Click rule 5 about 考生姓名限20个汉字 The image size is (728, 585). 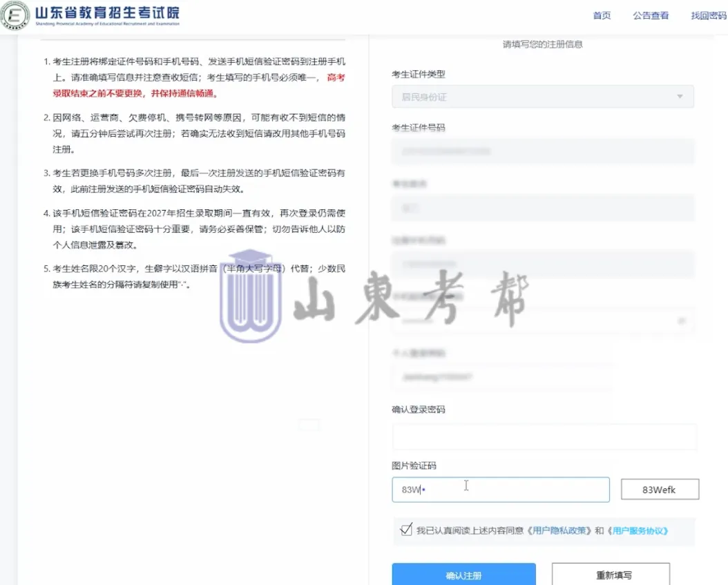coord(195,276)
